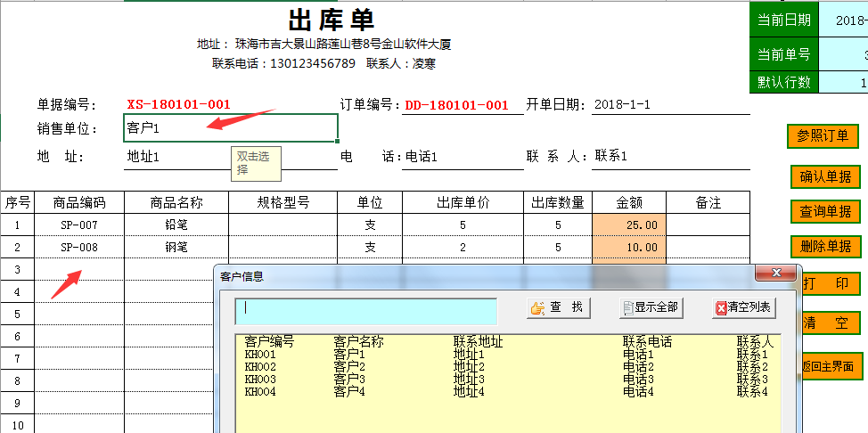Select the 开单日期 cell 2018-1-1
868x433 pixels.
[x=671, y=104]
